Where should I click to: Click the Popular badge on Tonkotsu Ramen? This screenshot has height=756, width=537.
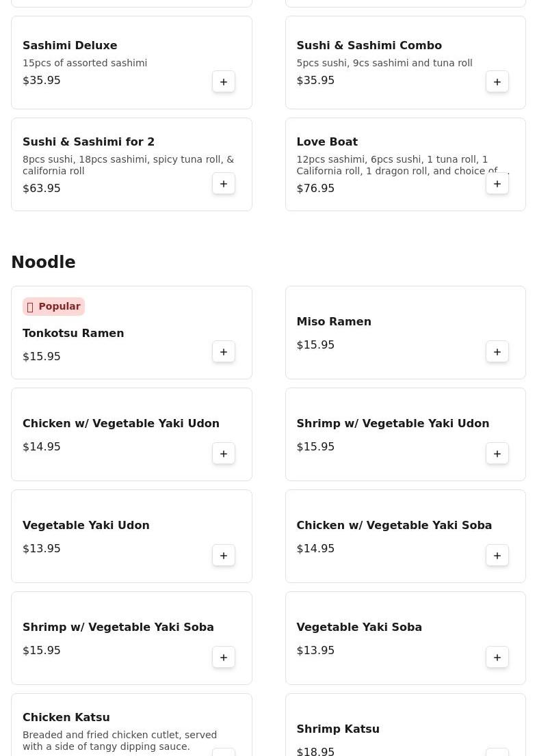(x=53, y=307)
